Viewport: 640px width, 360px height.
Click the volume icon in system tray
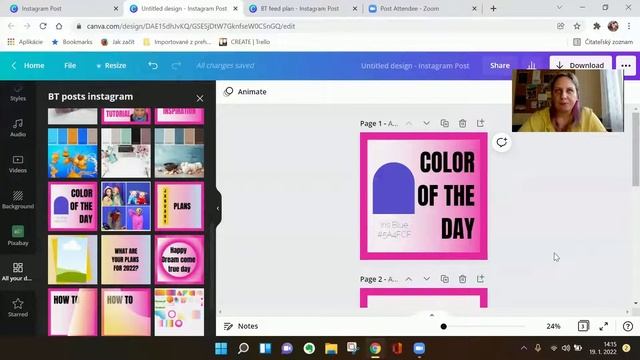coord(566,348)
